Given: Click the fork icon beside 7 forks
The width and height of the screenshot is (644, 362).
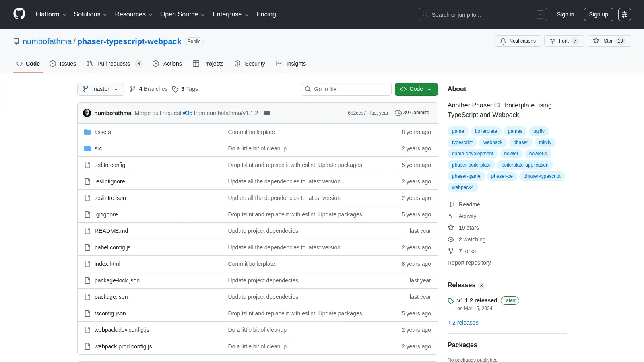Looking at the screenshot, I should [x=451, y=251].
